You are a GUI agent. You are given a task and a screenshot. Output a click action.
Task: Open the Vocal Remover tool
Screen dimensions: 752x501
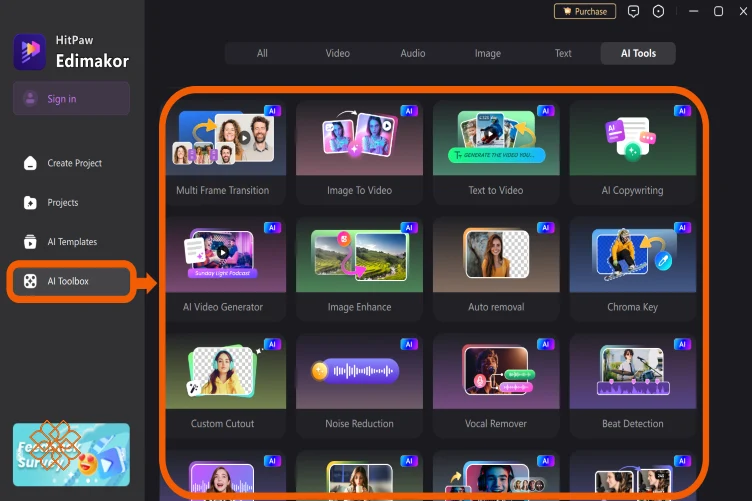tap(496, 386)
